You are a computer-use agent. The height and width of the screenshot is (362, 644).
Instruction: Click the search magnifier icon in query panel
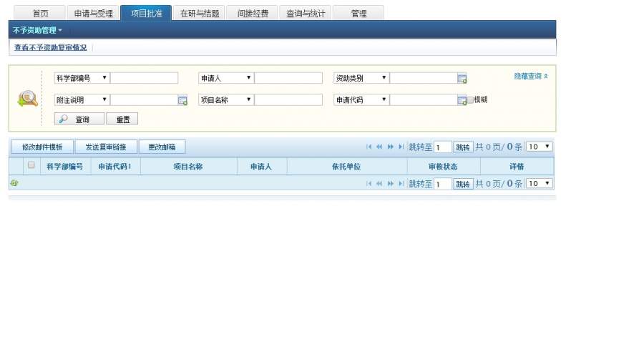pos(27,99)
